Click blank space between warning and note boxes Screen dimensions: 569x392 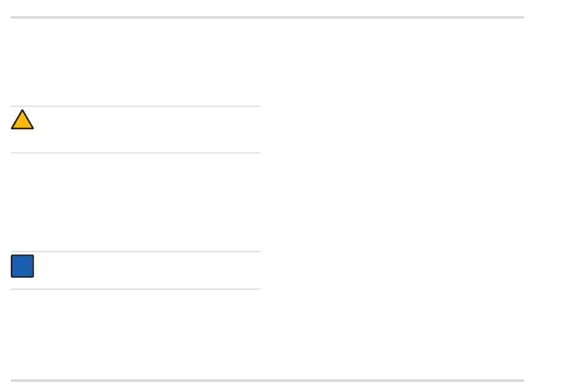pyautogui.click(x=136, y=202)
